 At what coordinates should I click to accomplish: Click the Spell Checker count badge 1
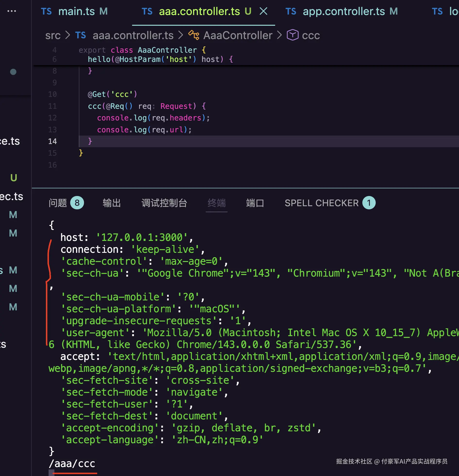369,203
